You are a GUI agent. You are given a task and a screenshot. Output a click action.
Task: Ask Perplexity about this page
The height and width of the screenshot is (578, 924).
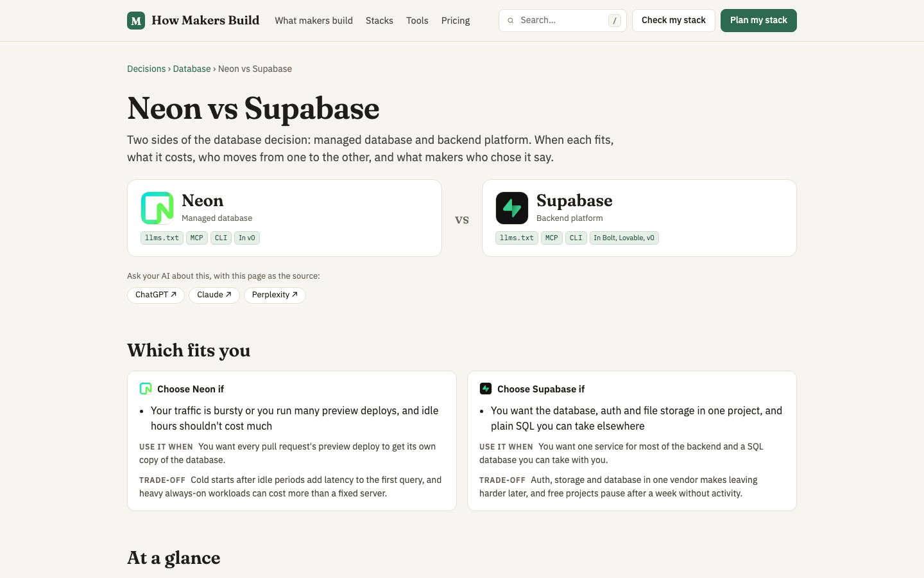[x=275, y=295]
